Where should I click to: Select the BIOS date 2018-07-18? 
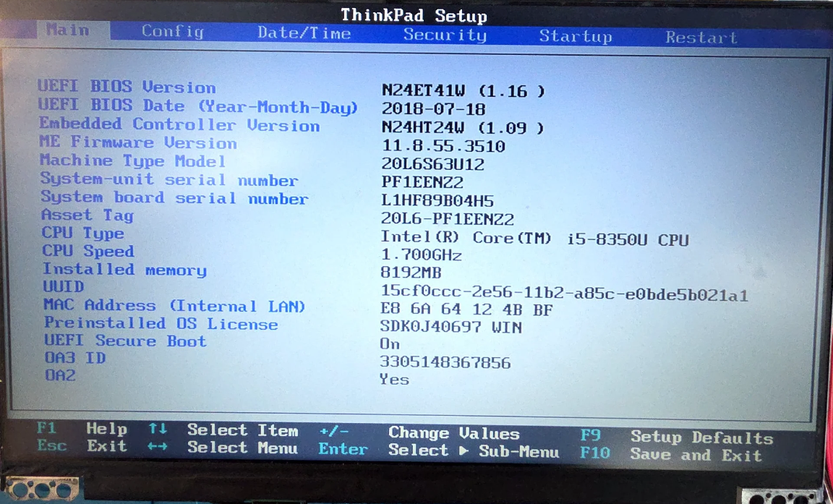(x=433, y=109)
